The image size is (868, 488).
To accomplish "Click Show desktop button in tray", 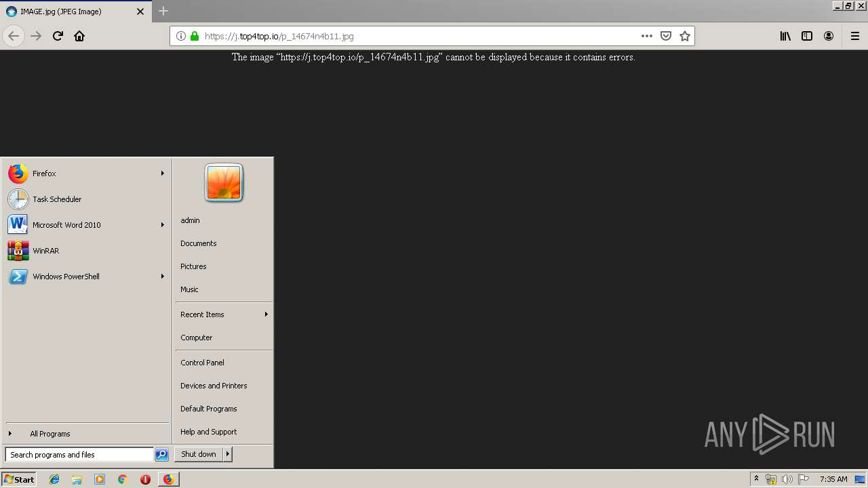I will click(x=861, y=479).
